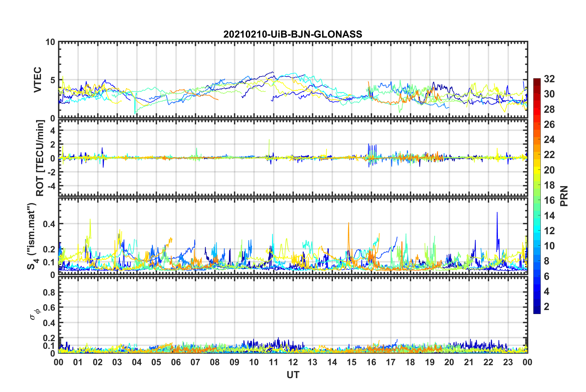Click the "09" tick on the UT axis
Image resolution: width=586 pixels, height=392 pixels.
coord(234,362)
